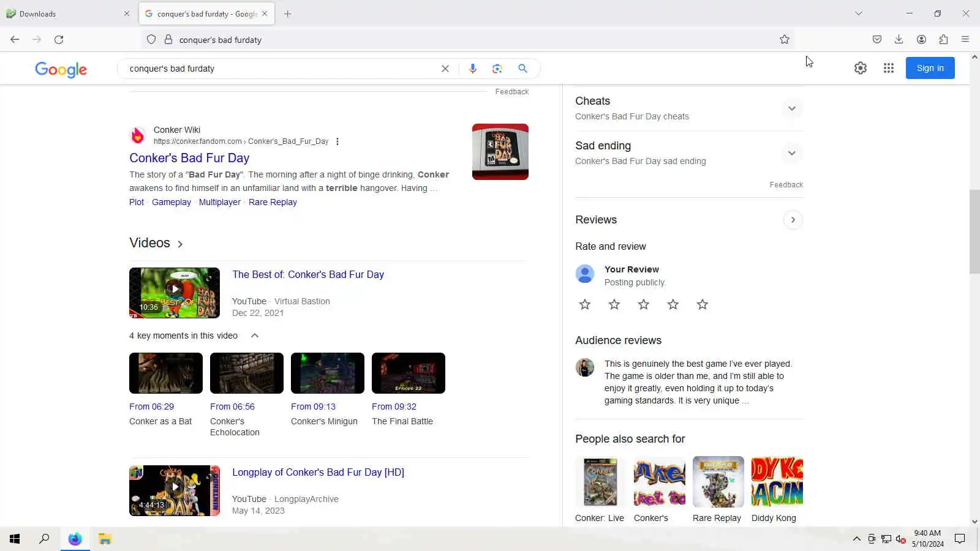Rate one star in Your Review
This screenshot has height=551, width=980.
coord(585,305)
